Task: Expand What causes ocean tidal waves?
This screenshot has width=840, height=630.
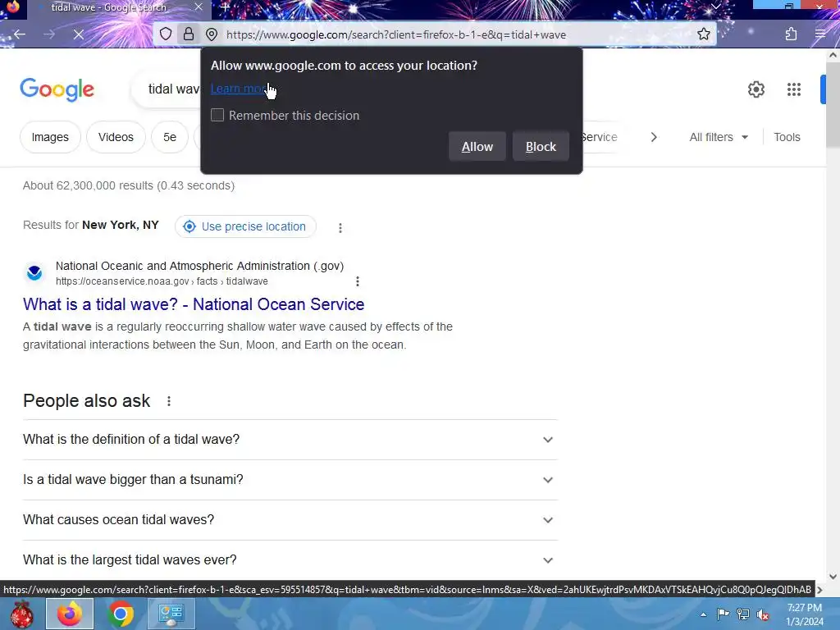Action: pyautogui.click(x=290, y=519)
